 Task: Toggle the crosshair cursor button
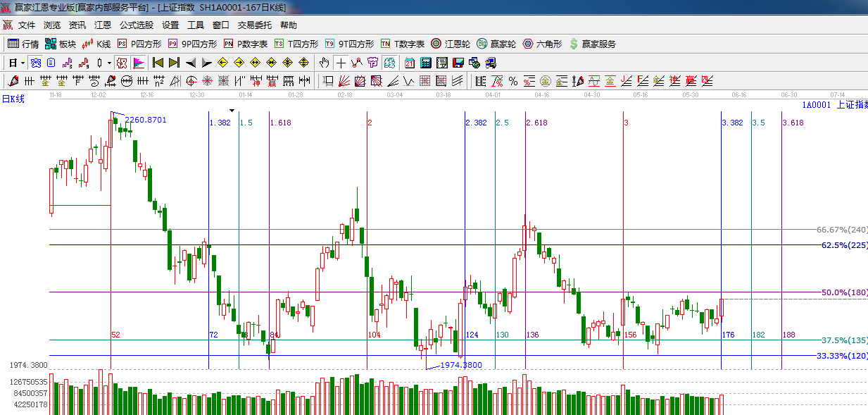tap(341, 63)
